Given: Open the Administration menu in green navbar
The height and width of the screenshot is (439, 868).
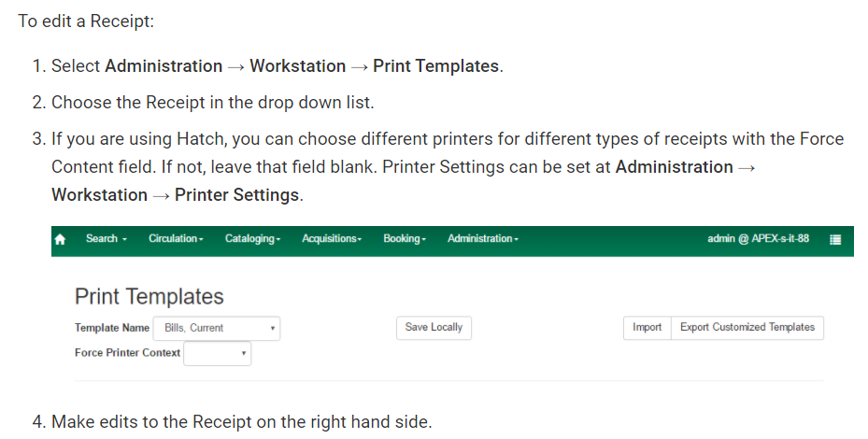Looking at the screenshot, I should [x=483, y=238].
